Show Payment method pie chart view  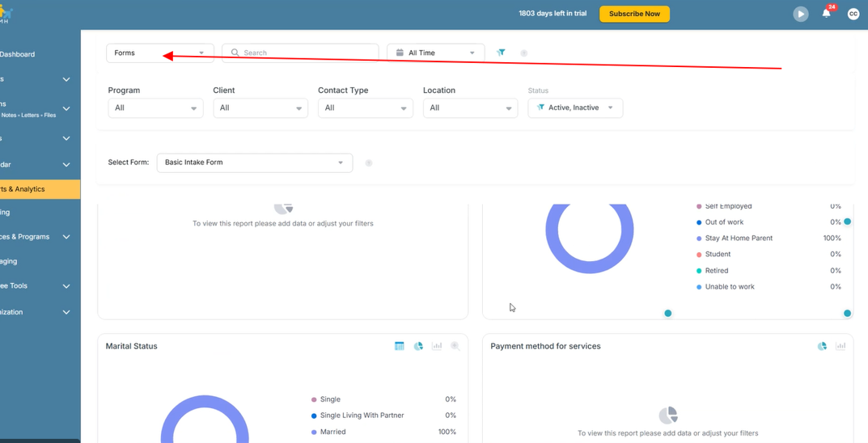click(x=822, y=346)
